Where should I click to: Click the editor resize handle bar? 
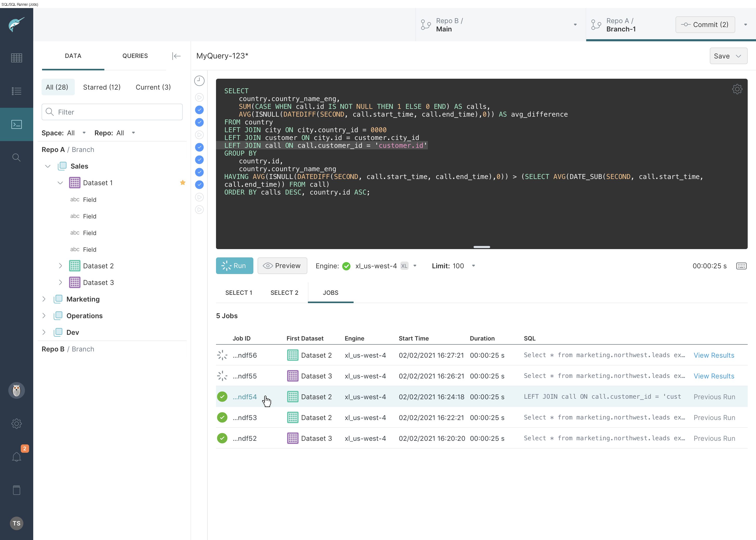coord(482,247)
